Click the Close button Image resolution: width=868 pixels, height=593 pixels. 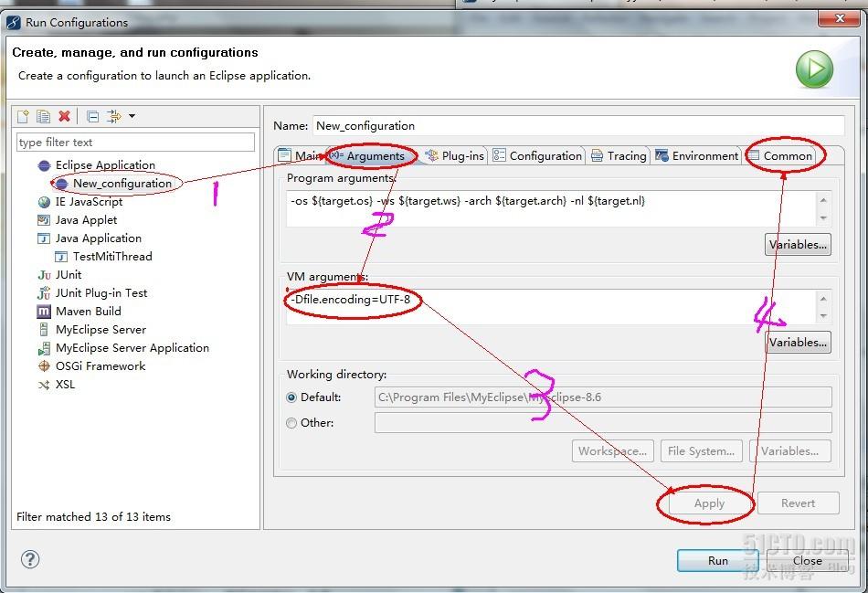click(807, 561)
